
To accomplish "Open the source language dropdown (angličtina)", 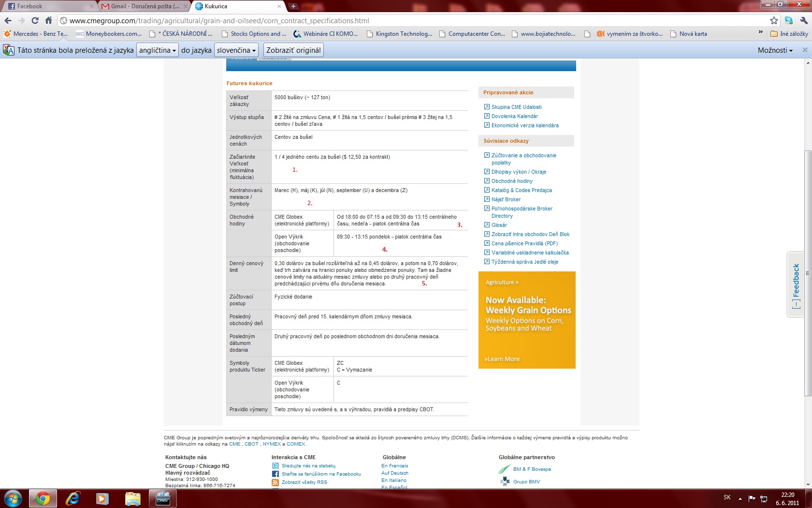I will (x=158, y=50).
